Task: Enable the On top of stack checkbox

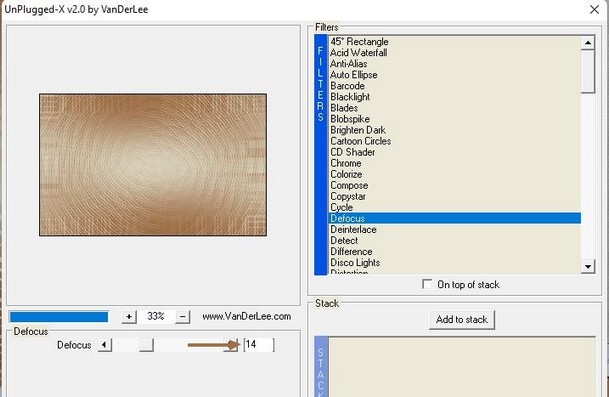Action: tap(427, 284)
